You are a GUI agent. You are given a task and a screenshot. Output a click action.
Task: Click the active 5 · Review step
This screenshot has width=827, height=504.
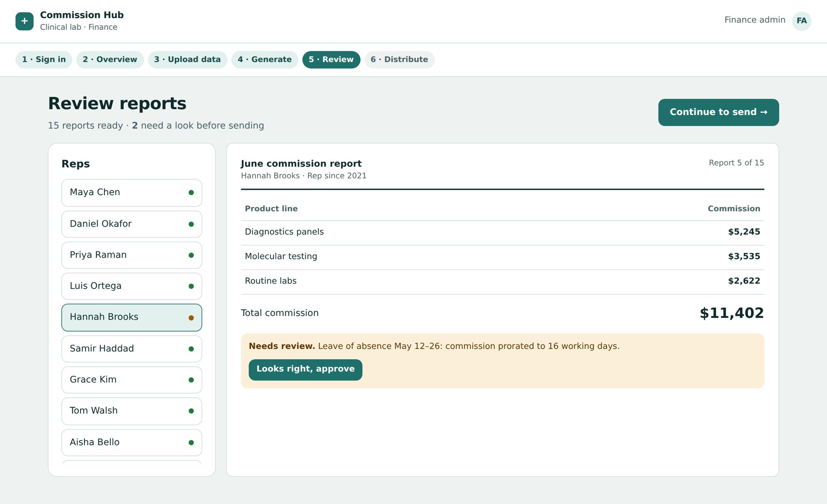(x=331, y=60)
